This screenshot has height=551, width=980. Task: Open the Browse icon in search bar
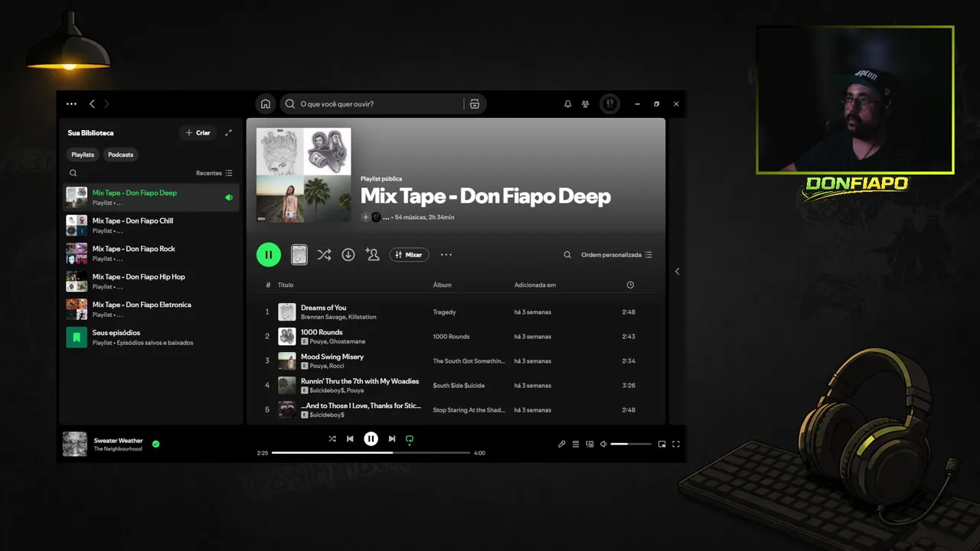pyautogui.click(x=475, y=104)
